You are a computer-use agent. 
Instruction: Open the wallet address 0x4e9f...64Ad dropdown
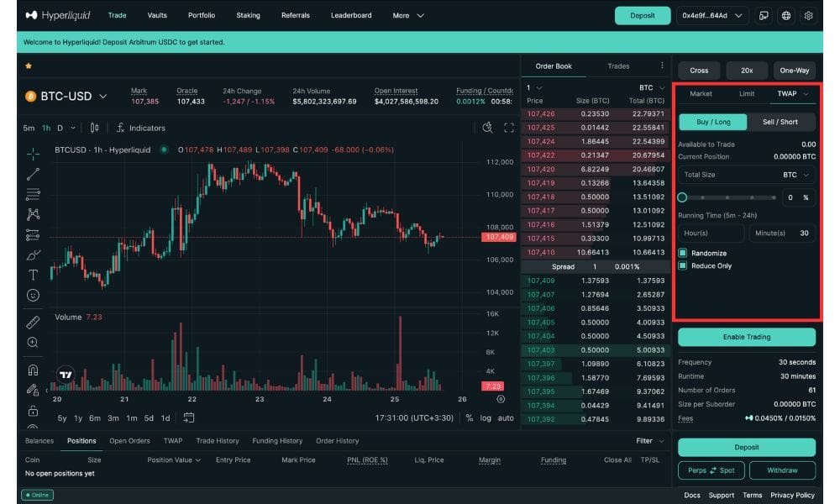point(712,15)
